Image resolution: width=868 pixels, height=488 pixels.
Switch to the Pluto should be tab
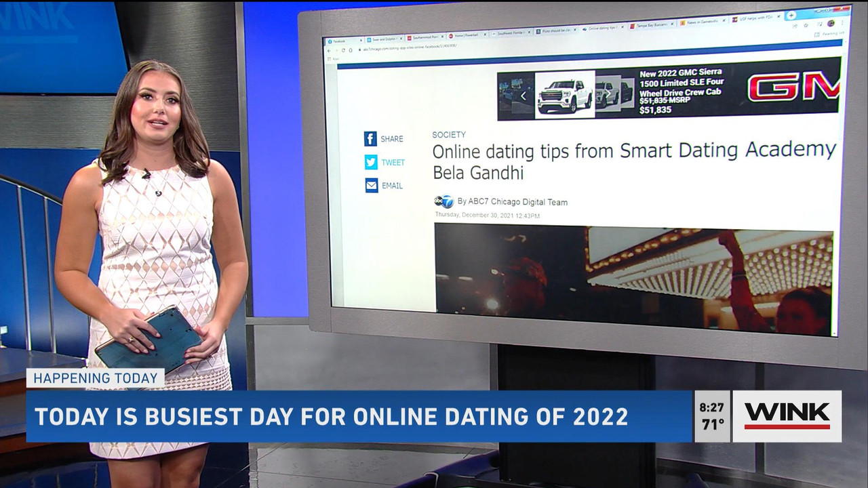(x=555, y=31)
